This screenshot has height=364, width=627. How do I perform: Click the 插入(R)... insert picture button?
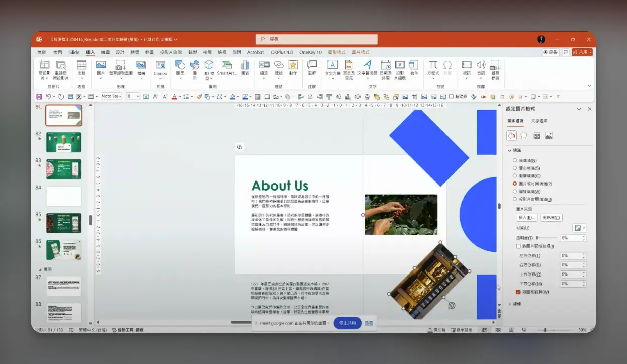pyautogui.click(x=526, y=218)
